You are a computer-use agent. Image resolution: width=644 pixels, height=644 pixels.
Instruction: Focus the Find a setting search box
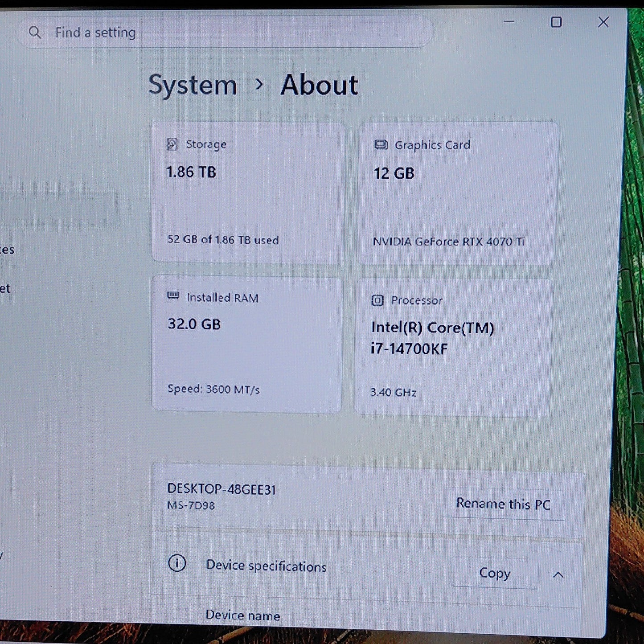pos(225,32)
